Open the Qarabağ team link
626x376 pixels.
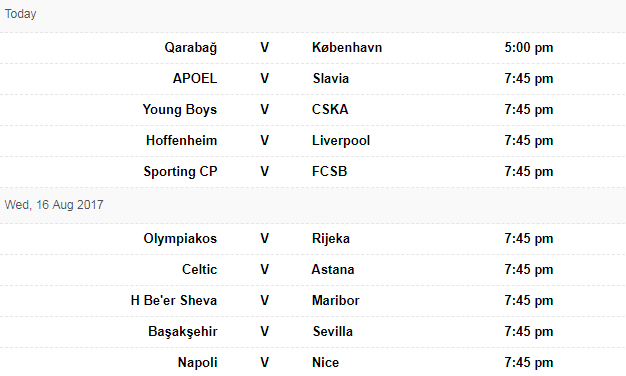click(x=191, y=48)
